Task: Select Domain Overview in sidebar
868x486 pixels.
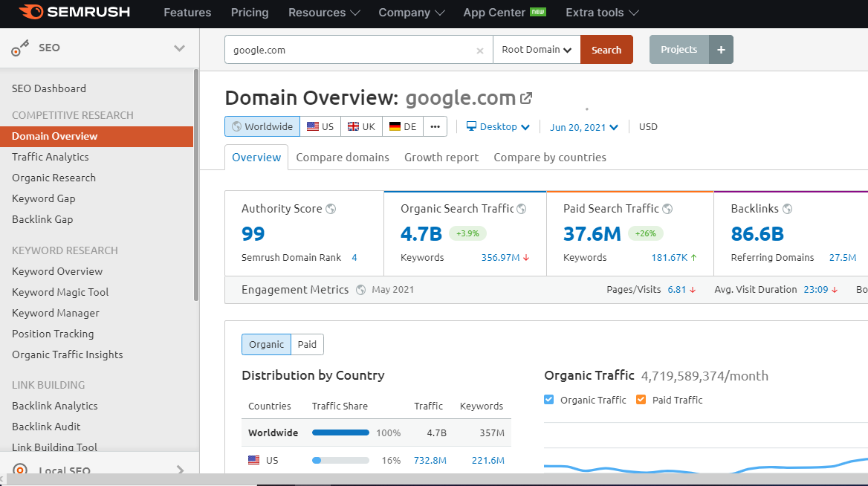Action: tap(97, 136)
